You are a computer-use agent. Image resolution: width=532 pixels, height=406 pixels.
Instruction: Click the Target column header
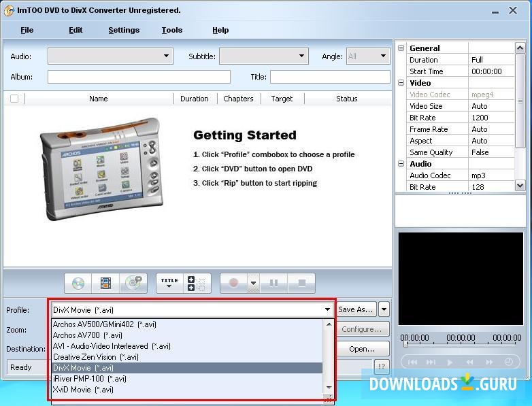[282, 99]
